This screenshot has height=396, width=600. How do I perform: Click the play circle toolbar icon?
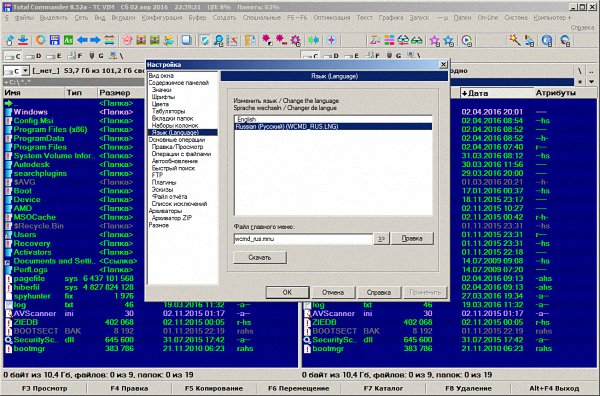[x=466, y=40]
